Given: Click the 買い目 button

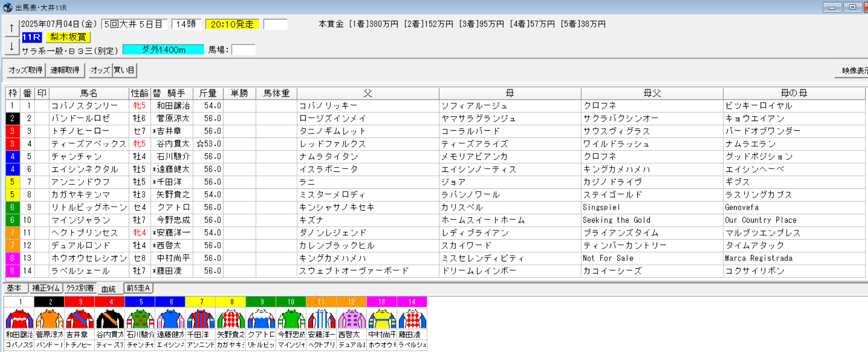Looking at the screenshot, I should 124,70.
